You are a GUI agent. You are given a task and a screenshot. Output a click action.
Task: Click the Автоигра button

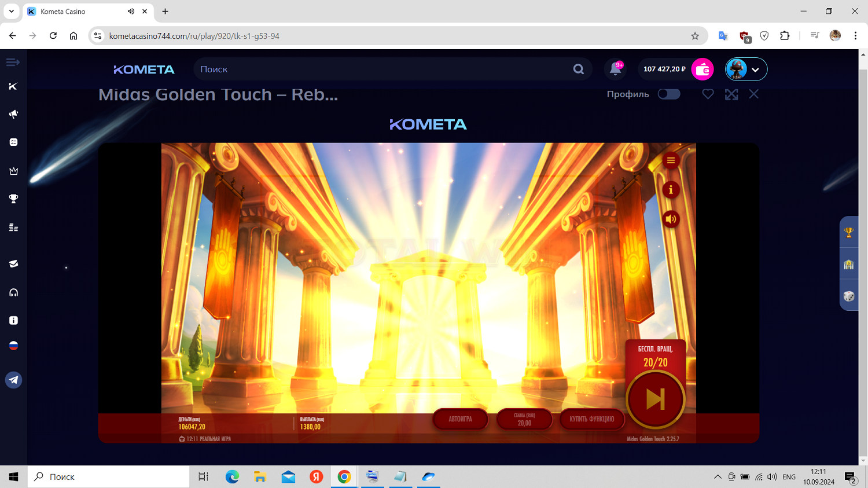click(461, 419)
